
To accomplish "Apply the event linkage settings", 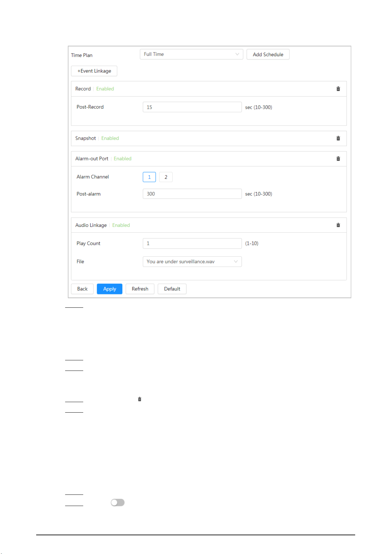I will [x=110, y=289].
